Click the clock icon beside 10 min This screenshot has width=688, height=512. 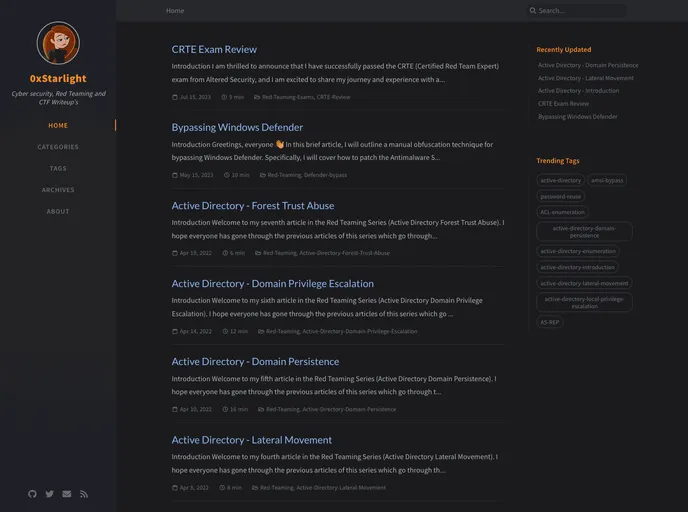[227, 175]
